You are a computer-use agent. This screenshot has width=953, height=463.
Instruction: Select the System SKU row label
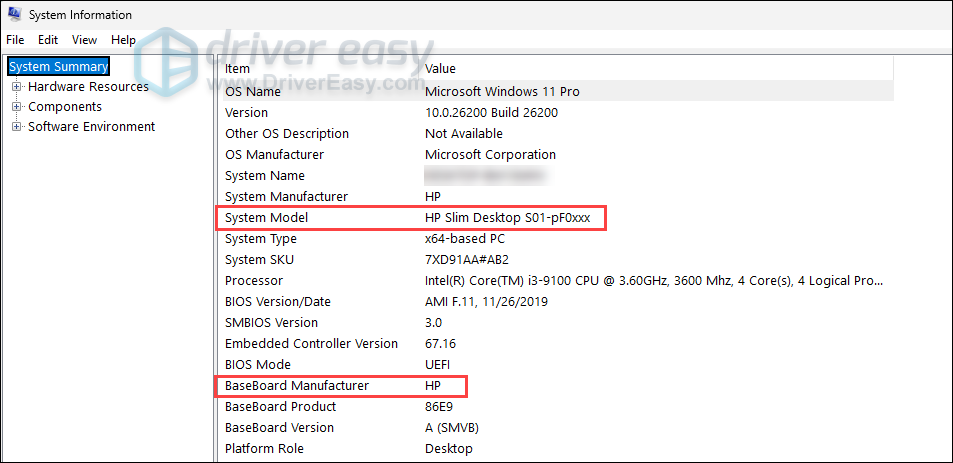tap(260, 259)
